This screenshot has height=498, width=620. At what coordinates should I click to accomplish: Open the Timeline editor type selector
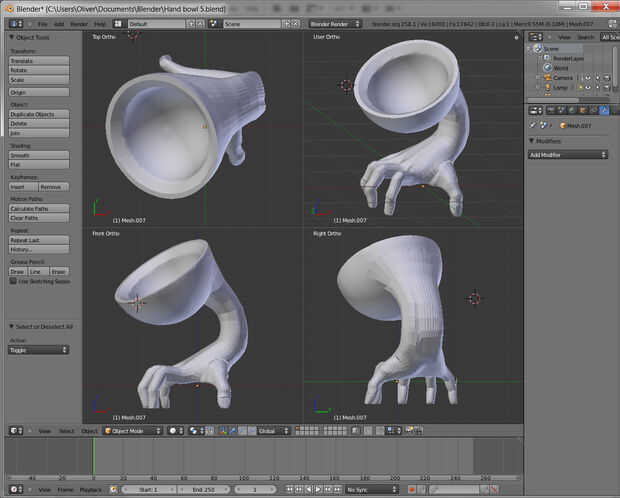click(16, 489)
